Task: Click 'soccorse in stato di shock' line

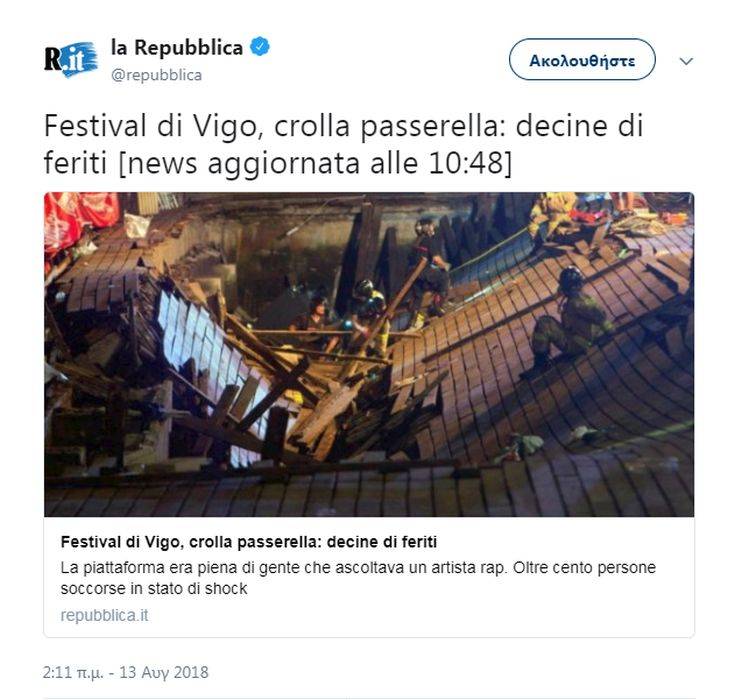Action: [154, 588]
